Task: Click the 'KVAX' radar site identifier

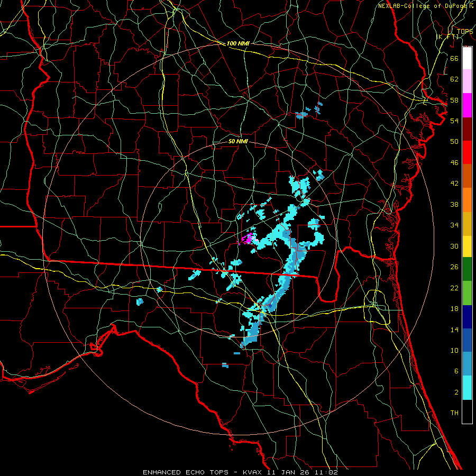Action: click(x=253, y=472)
